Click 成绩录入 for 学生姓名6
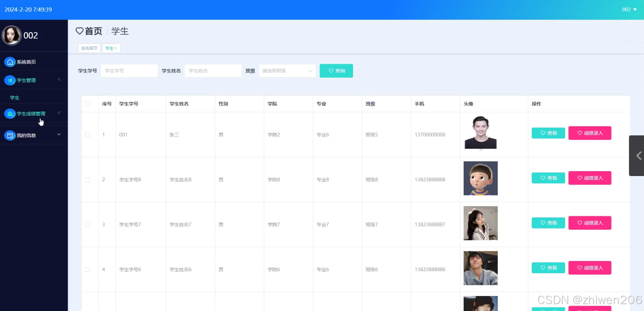 tap(590, 268)
